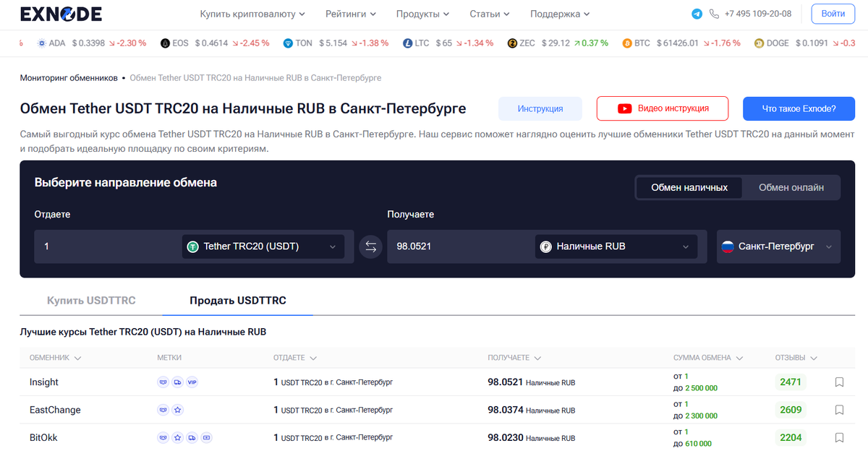
Task: Expand the Рейтинги menu
Action: click(351, 14)
